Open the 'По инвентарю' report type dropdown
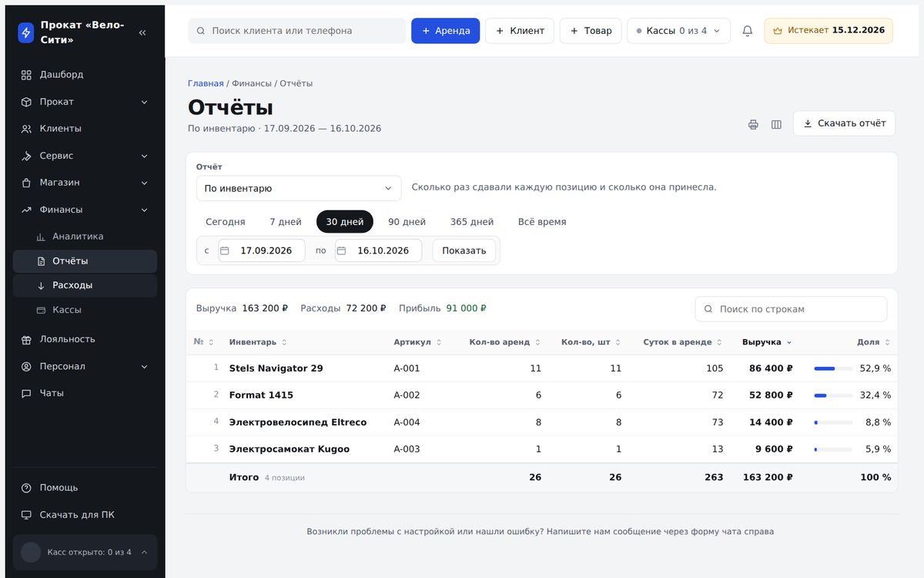Screen dimensions: 924x578 coord(299,188)
